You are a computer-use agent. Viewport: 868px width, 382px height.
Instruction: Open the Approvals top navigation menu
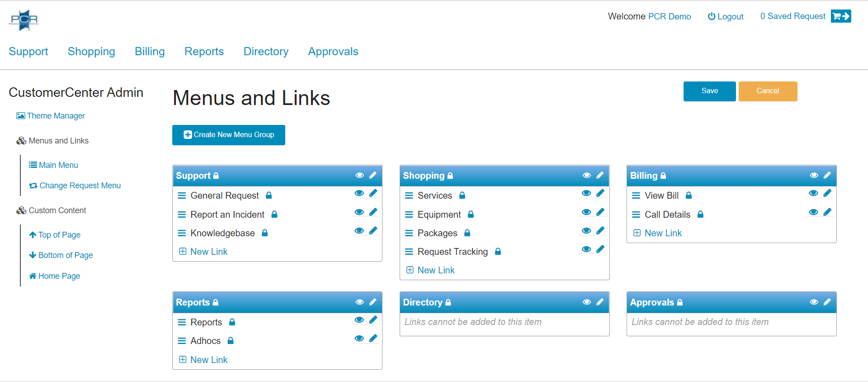(x=333, y=52)
